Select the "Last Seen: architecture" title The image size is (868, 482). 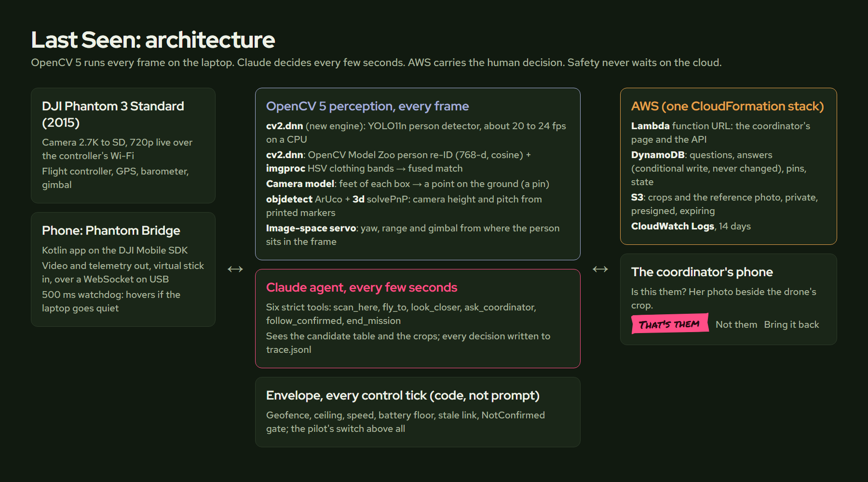coord(153,40)
